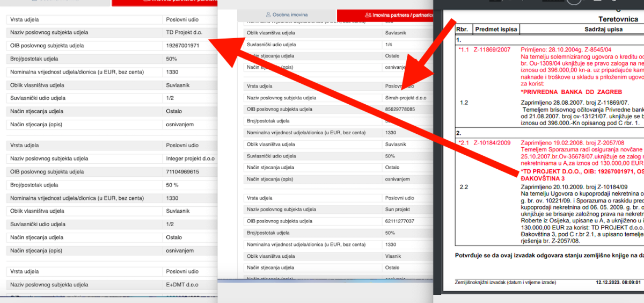Select the 50% share under TD Projekt d.o.o.
644x303 pixels.
[171, 59]
